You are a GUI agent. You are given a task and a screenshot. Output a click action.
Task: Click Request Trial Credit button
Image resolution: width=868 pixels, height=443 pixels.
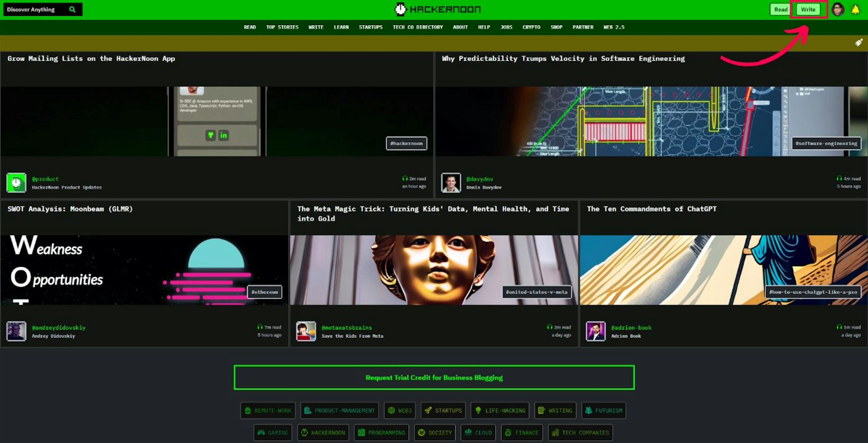(x=434, y=377)
